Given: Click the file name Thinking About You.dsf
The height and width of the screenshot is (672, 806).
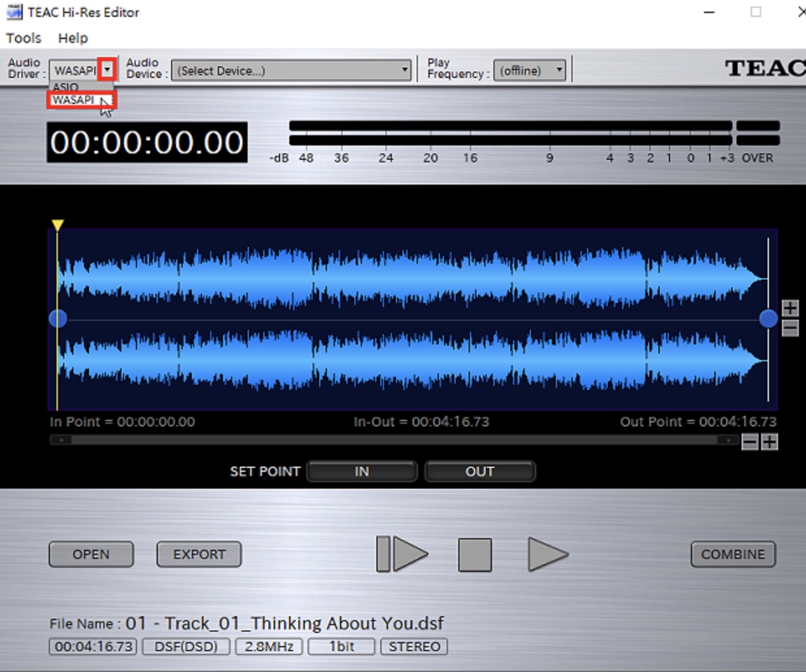Looking at the screenshot, I should pyautogui.click(x=285, y=623).
